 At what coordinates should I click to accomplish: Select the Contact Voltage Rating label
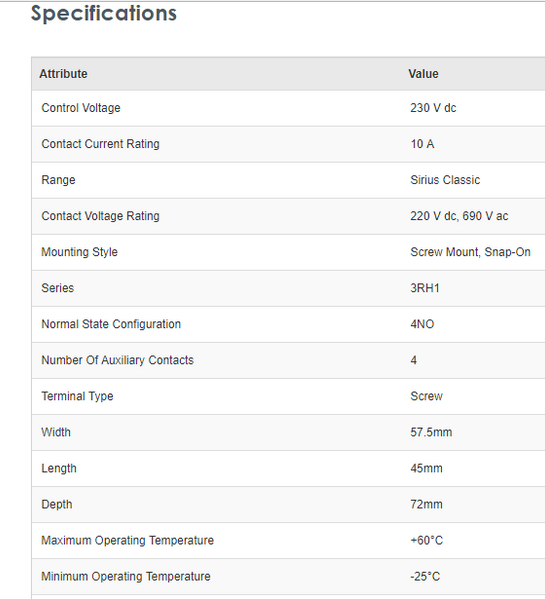(100, 216)
